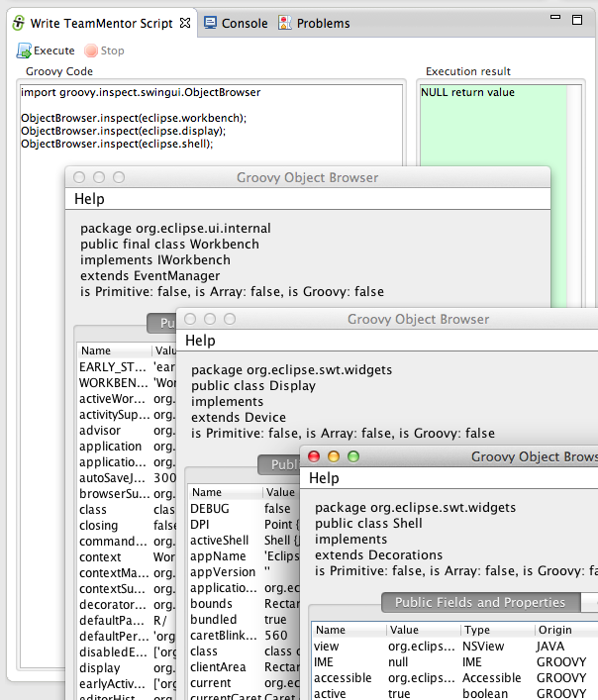Click the Problems tab icon
598x700 pixels.
(x=285, y=23)
